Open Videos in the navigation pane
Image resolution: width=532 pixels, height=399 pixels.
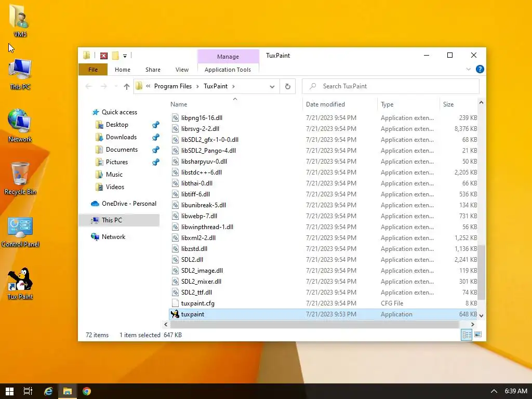(115, 187)
